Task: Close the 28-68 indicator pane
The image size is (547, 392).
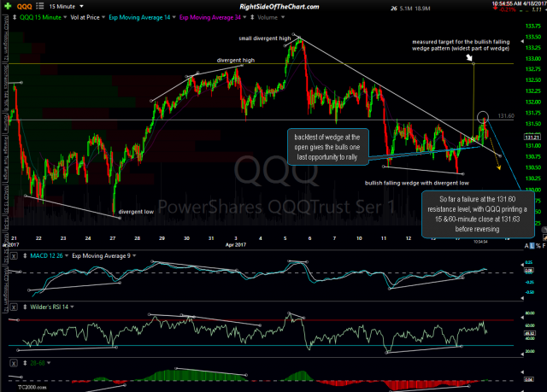Action: tap(14, 363)
